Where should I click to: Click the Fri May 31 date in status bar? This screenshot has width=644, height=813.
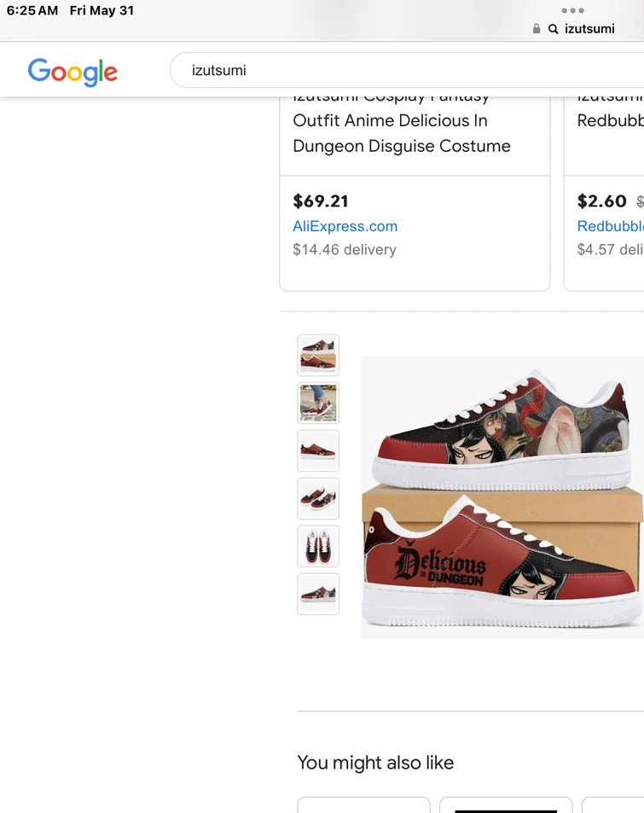click(102, 11)
